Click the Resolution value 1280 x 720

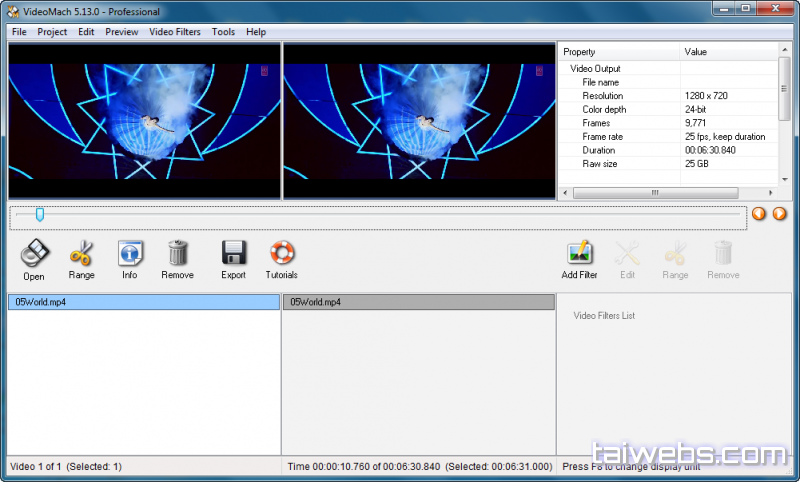point(711,96)
